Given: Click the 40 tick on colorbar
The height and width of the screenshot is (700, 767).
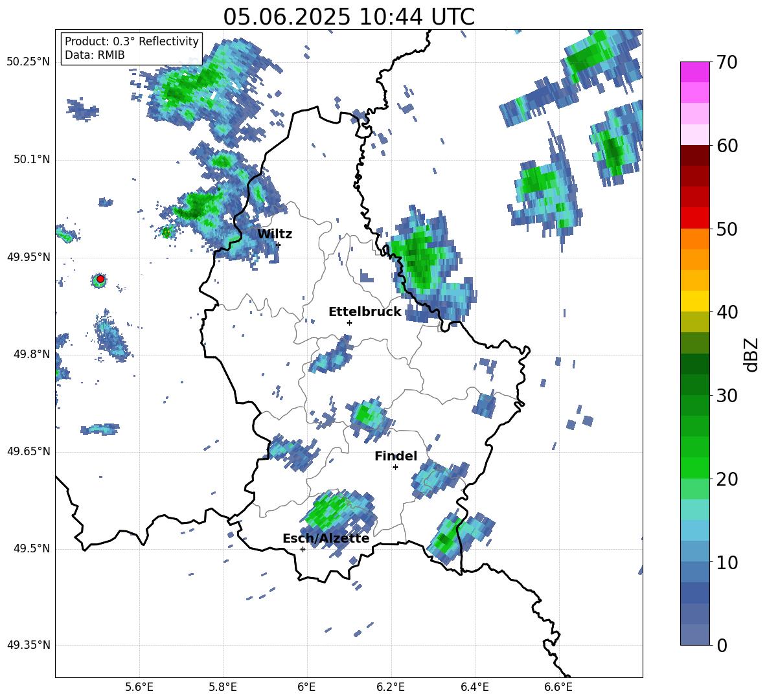Looking at the screenshot, I should point(727,312).
